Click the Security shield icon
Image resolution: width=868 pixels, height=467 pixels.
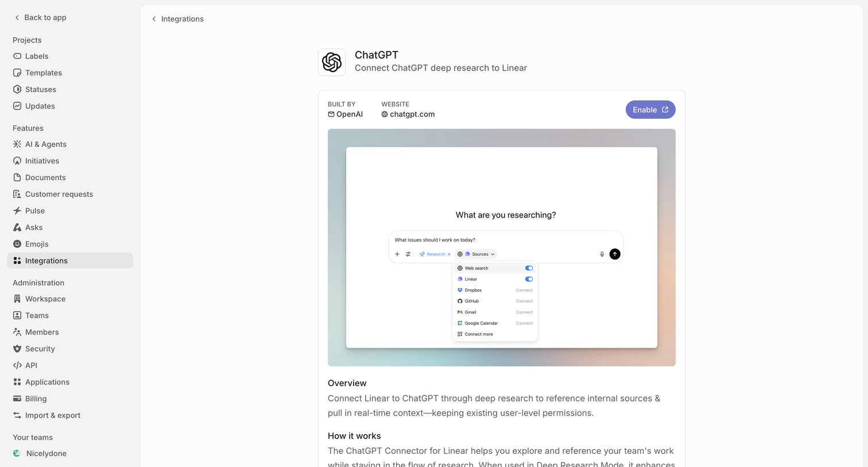[x=17, y=349]
